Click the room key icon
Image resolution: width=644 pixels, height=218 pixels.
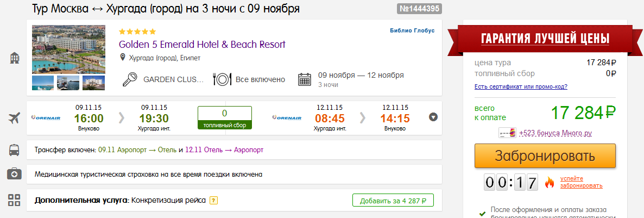tap(130, 79)
